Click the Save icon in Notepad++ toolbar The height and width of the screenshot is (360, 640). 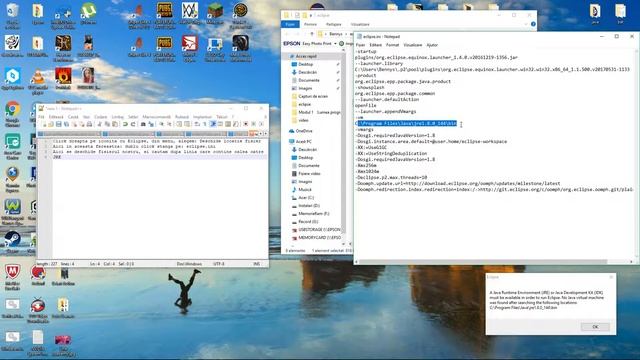pyautogui.click(x=59, y=124)
